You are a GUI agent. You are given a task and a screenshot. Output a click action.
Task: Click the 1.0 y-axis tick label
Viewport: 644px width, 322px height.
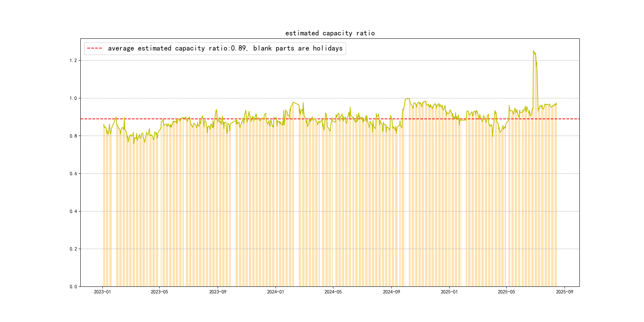73,98
